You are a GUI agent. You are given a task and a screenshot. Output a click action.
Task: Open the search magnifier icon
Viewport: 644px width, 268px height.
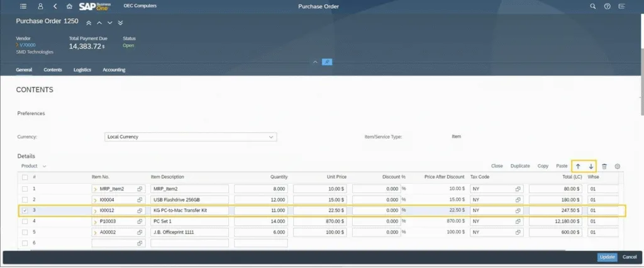pyautogui.click(x=592, y=6)
